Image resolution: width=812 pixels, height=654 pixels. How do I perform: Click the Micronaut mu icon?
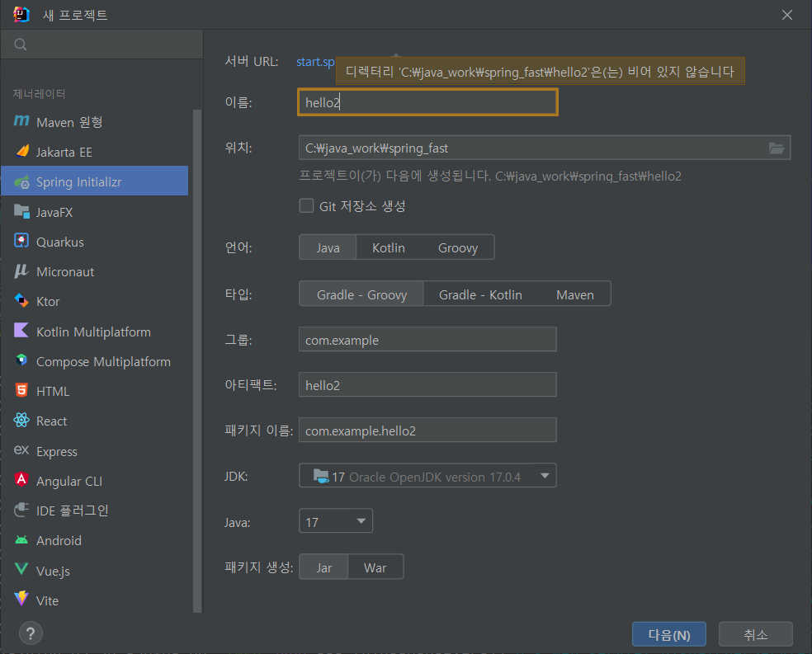(x=21, y=271)
